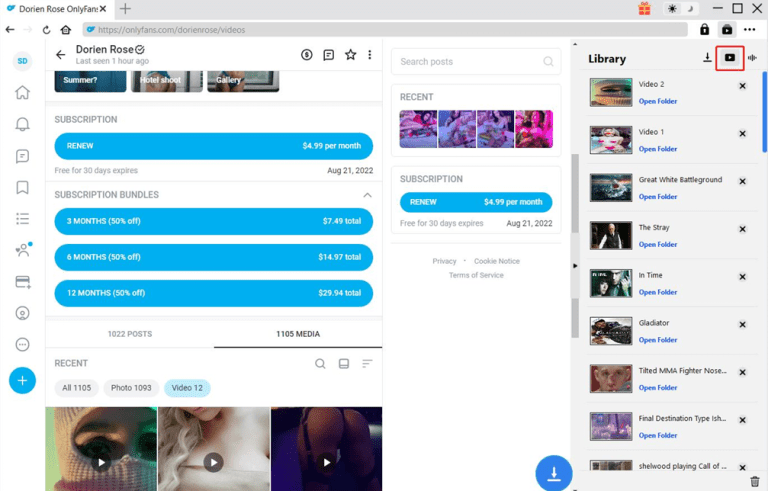The width and height of the screenshot is (768, 491).
Task: Show the downloading list icon in Library
Action: pos(707,58)
